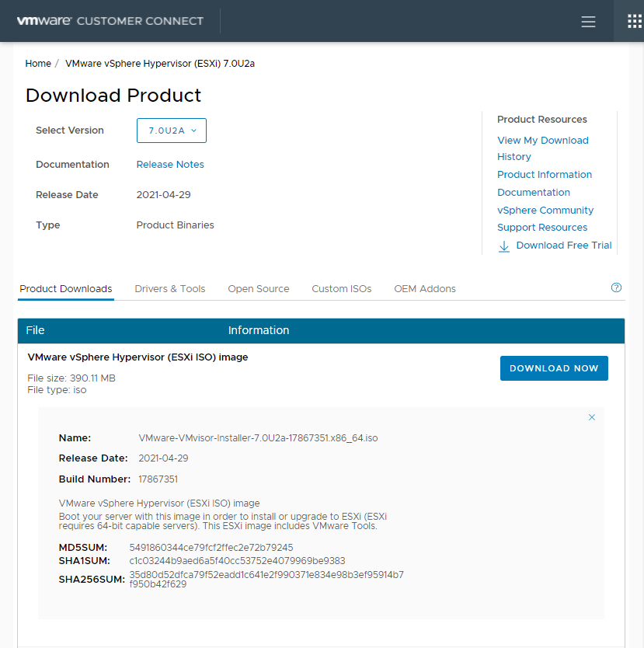Click the Download Now button

coord(554,368)
